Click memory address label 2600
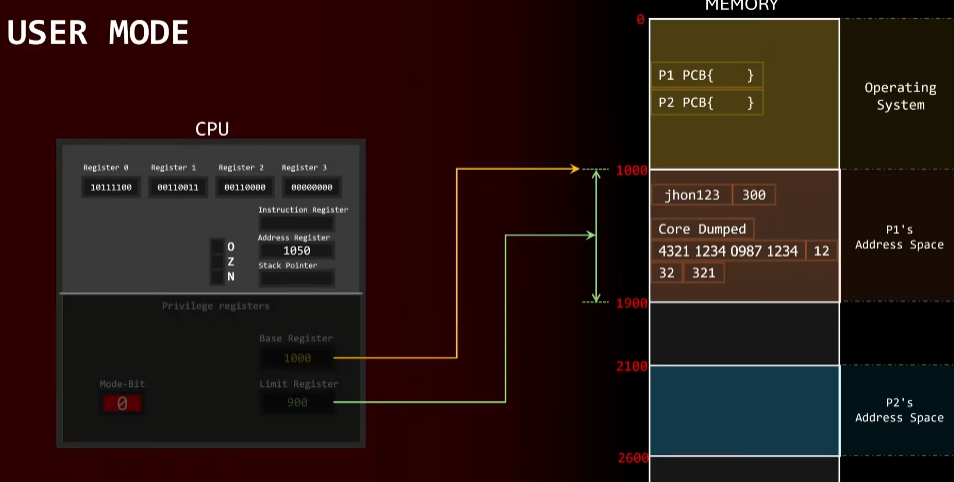 click(x=633, y=458)
